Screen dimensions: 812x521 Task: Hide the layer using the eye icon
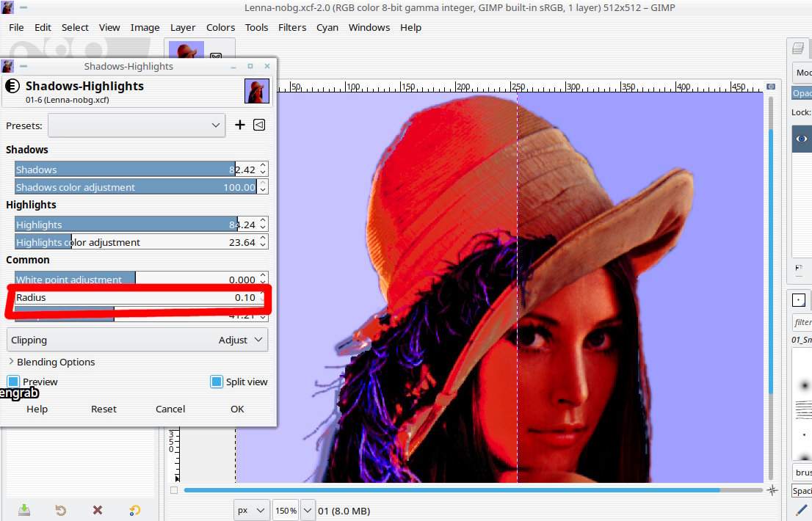click(802, 139)
